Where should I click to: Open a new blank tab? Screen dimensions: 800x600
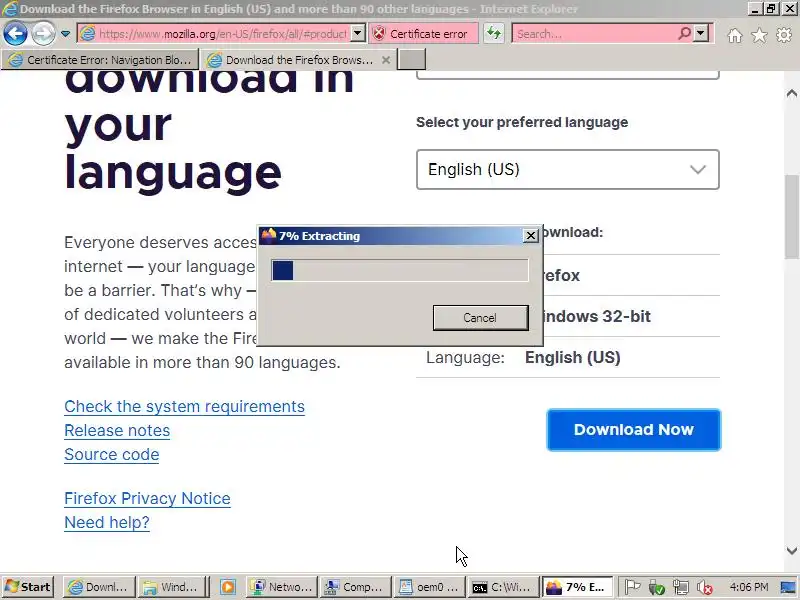[x=411, y=60]
